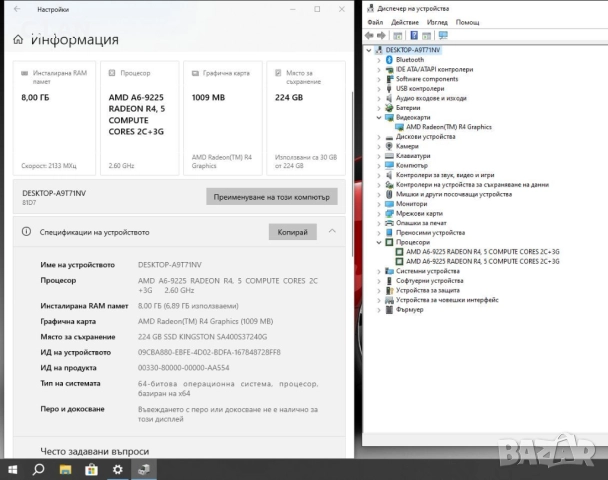
Task: Select Мишки и други посочващи устройства
Action: (x=454, y=194)
